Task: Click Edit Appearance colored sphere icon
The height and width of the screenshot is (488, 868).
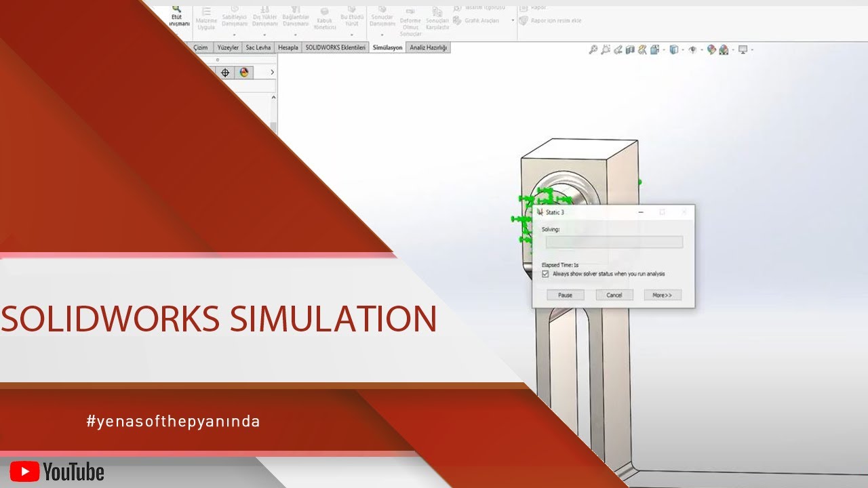Action: (711, 49)
